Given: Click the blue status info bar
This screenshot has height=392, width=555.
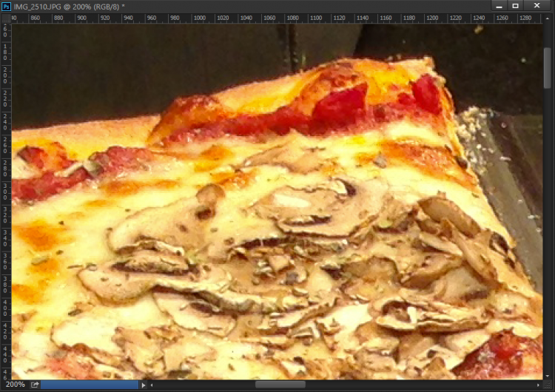Looking at the screenshot, I should tap(89, 385).
